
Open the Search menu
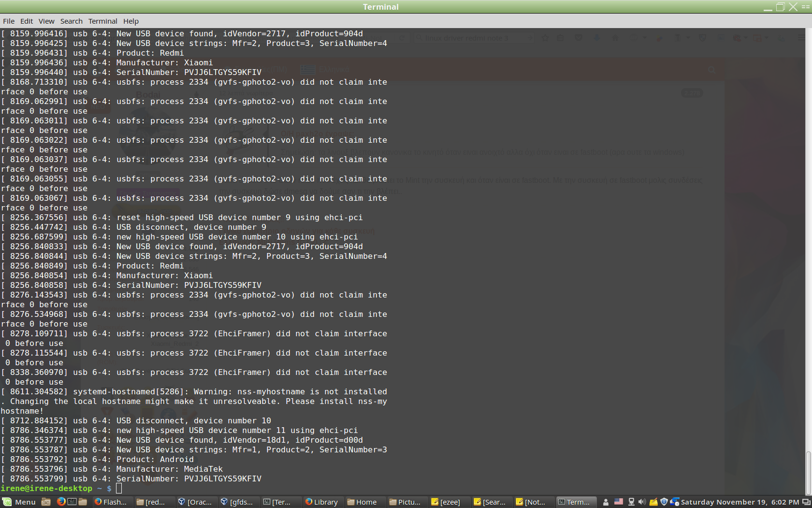(x=71, y=21)
